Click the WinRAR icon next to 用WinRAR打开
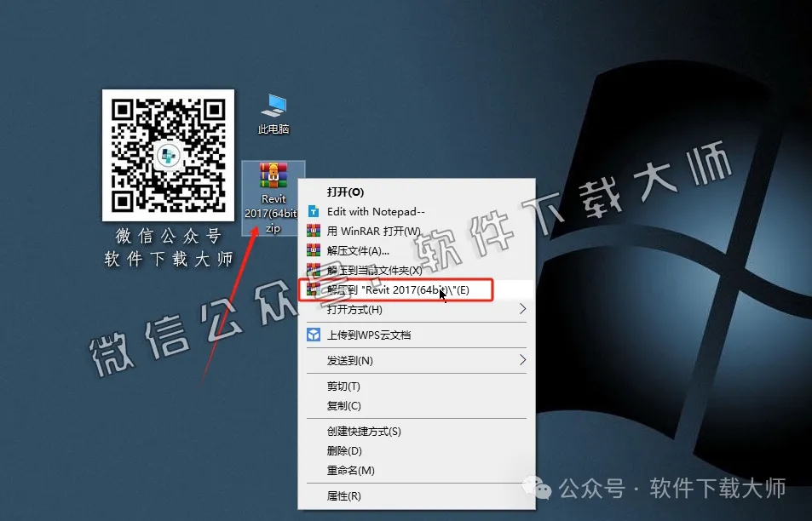812x521 pixels. pos(313,231)
